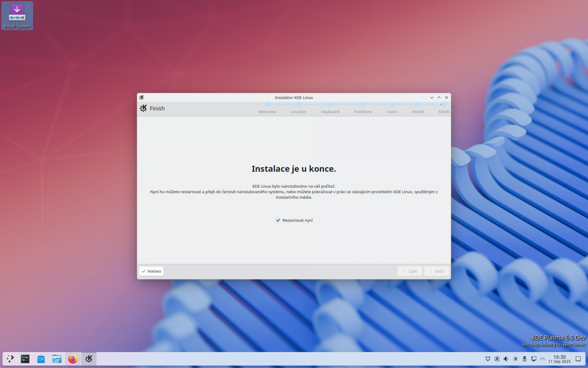The height and width of the screenshot is (368, 588).
Task: Click the Hotovo button
Action: pyautogui.click(x=151, y=271)
